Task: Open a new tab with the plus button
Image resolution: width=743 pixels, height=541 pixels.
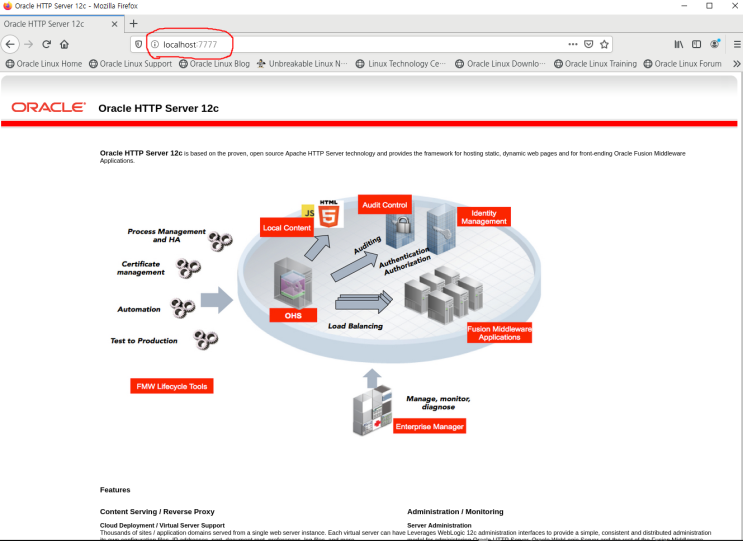Action: 134,24
